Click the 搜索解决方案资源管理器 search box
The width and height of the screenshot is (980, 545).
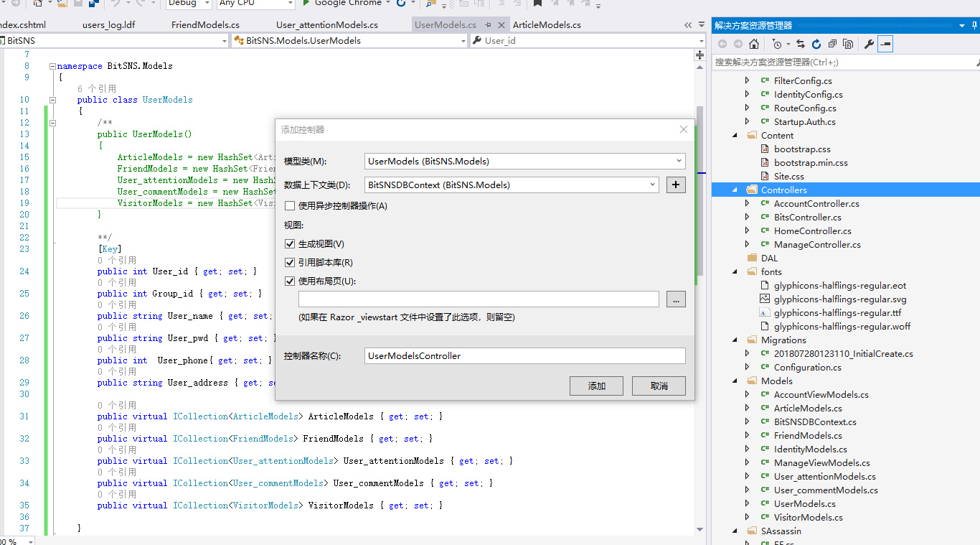tap(847, 62)
